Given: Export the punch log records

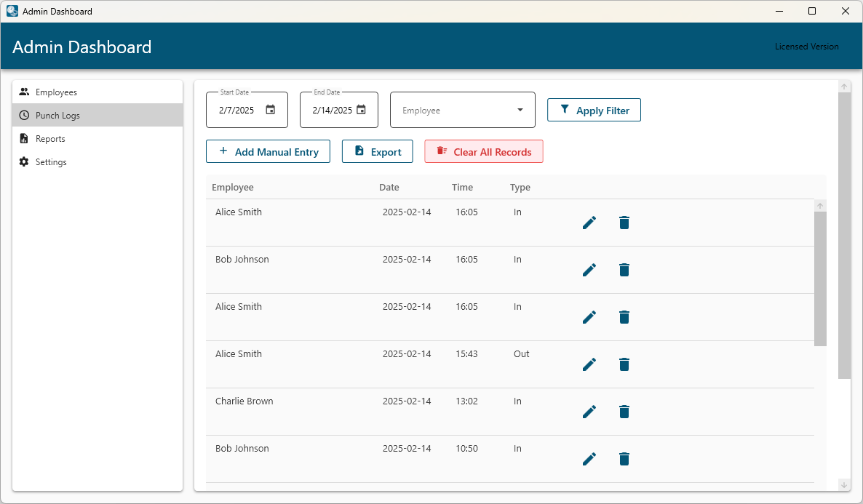Looking at the screenshot, I should (378, 152).
